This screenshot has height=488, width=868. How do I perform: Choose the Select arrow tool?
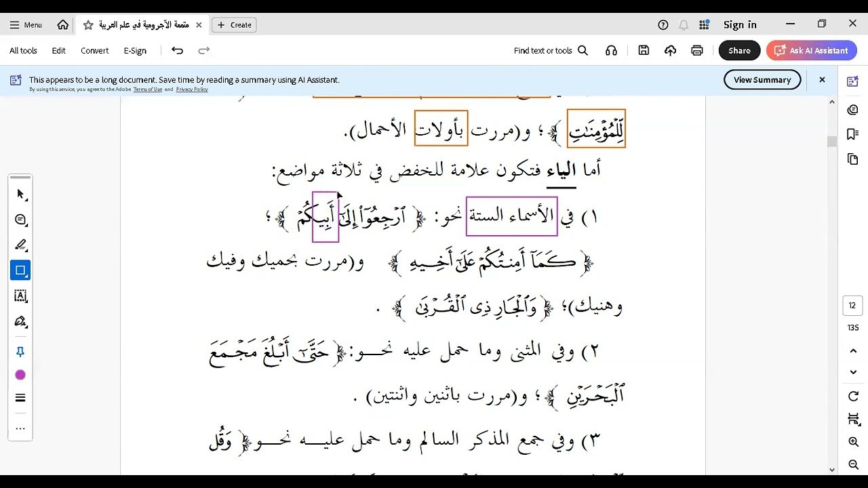pyautogui.click(x=20, y=195)
